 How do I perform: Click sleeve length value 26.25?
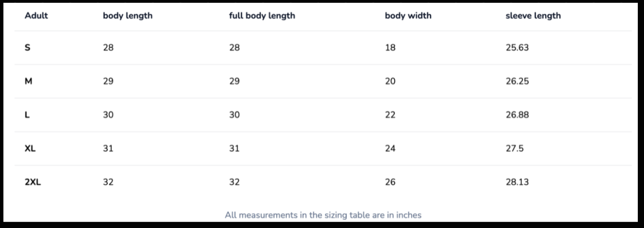tap(517, 81)
